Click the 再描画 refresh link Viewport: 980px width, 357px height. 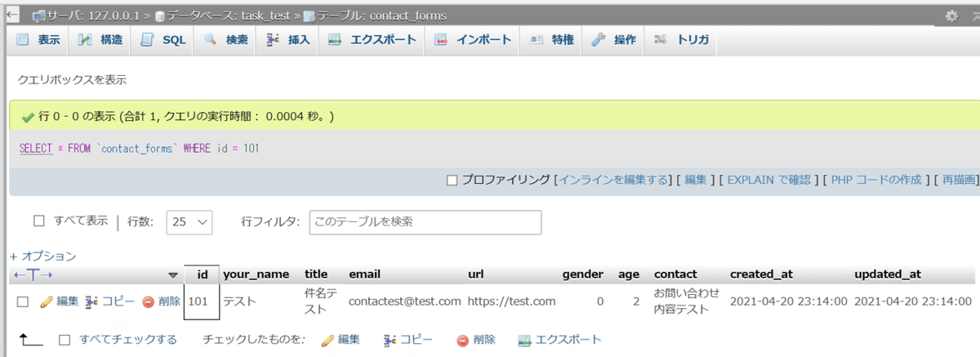point(959,180)
